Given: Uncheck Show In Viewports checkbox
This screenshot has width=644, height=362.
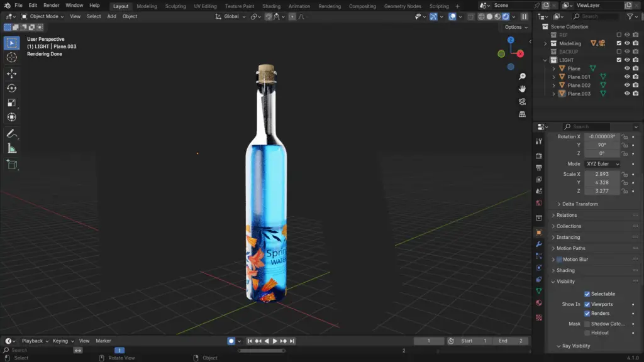Looking at the screenshot, I should tap(587, 304).
